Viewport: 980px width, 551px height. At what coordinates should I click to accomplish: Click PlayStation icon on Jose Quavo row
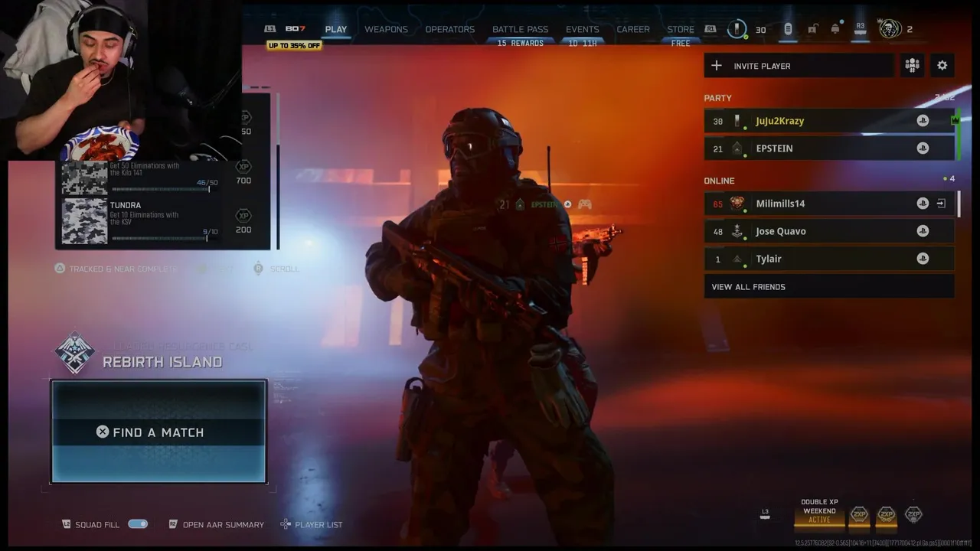(923, 231)
